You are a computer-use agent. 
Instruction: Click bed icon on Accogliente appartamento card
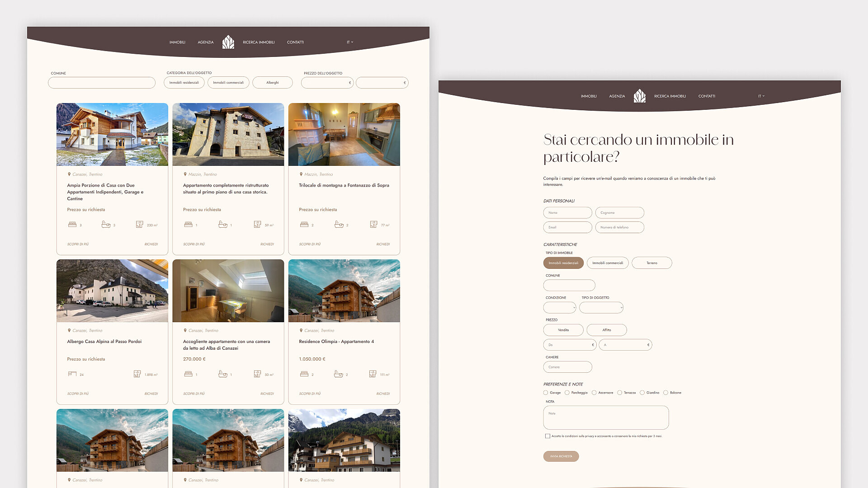tap(189, 374)
